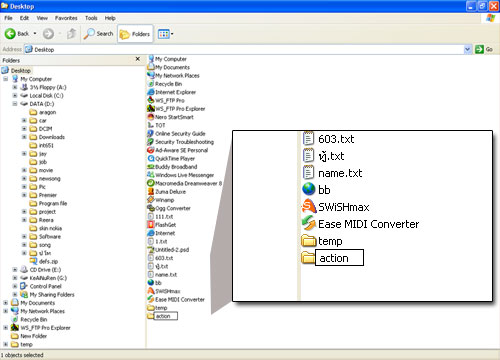
Task: Toggle the Folders pane button
Action: pyautogui.click(x=135, y=34)
